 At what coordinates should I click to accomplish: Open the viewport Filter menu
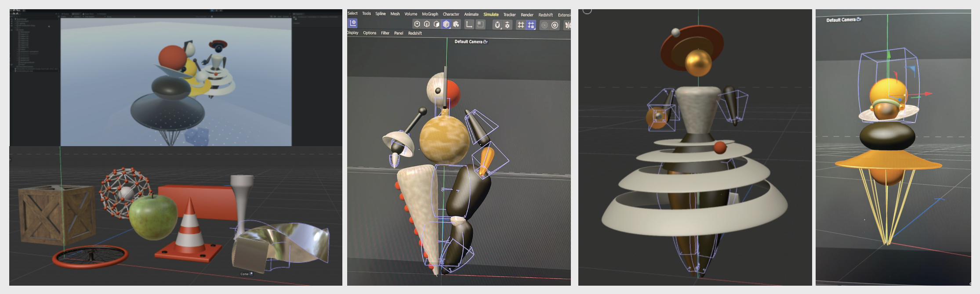[385, 33]
